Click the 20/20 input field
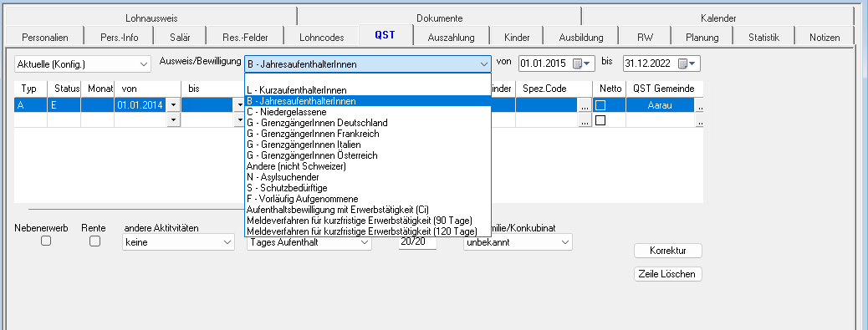 click(417, 242)
